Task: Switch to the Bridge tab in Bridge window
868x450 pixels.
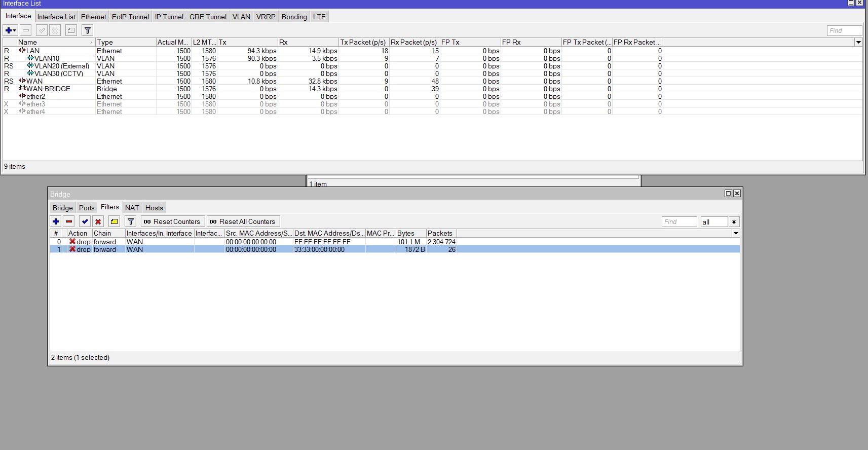Action: (63, 208)
